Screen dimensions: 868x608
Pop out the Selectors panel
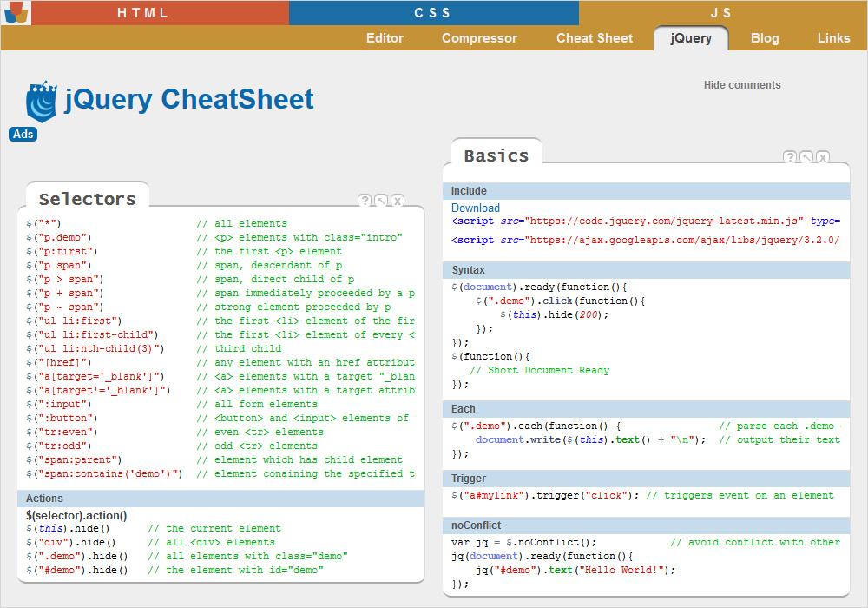381,201
